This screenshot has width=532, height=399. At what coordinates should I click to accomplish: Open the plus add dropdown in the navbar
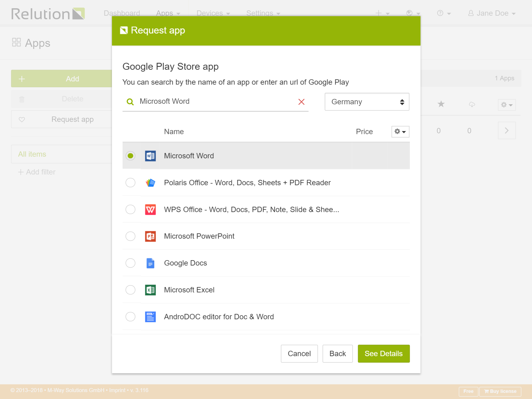[382, 13]
